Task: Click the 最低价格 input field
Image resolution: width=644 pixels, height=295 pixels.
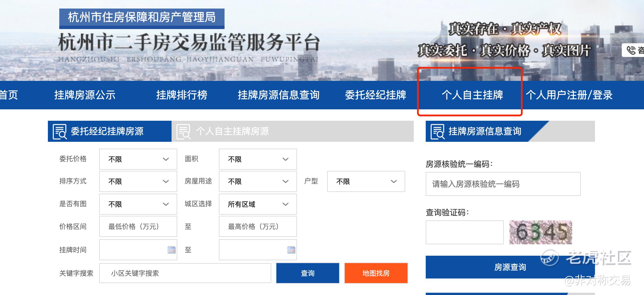Action: tap(138, 226)
